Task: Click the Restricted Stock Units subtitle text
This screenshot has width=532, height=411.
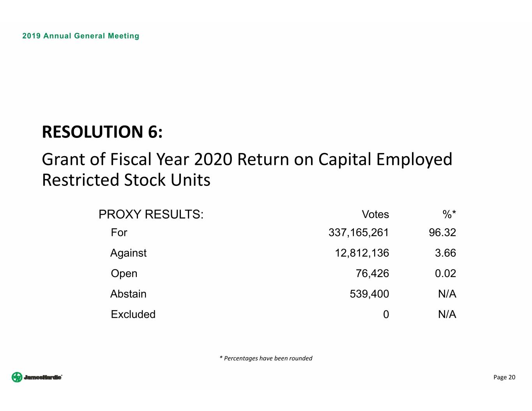Action: pyautogui.click(x=126, y=180)
